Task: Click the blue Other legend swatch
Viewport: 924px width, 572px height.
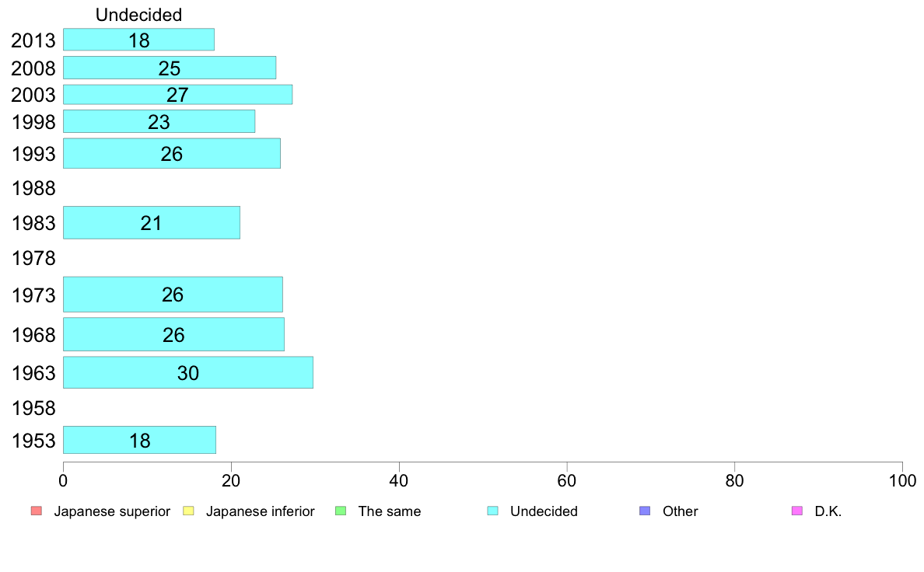Action: [646, 511]
